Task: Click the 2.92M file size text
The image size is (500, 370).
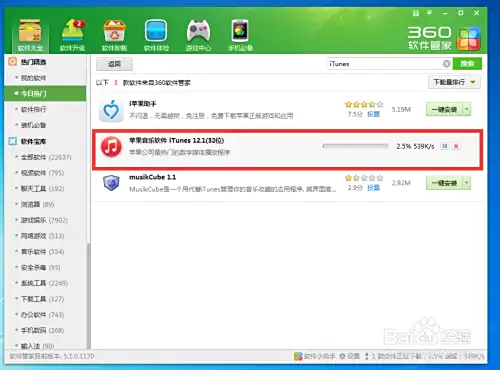Action: [401, 183]
